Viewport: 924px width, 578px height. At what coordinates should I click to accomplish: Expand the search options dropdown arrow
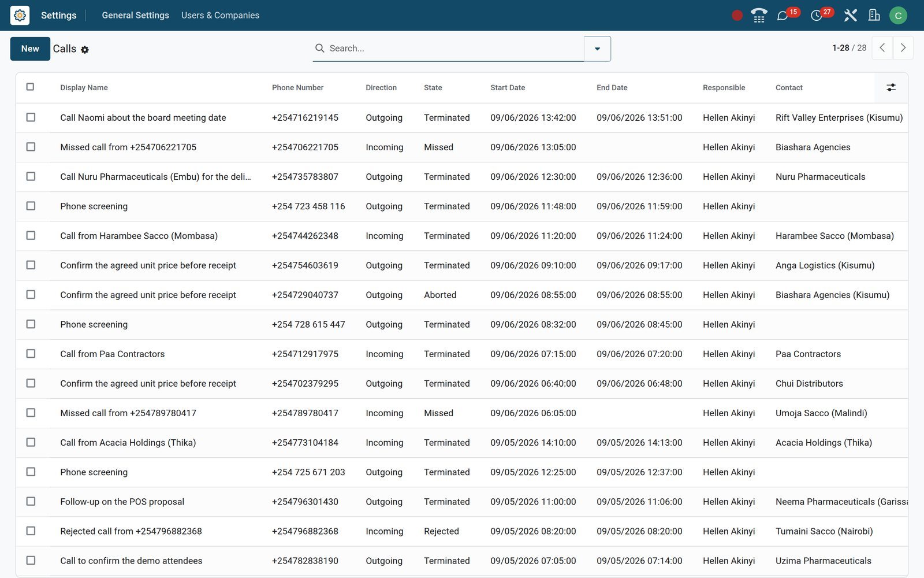coord(597,49)
